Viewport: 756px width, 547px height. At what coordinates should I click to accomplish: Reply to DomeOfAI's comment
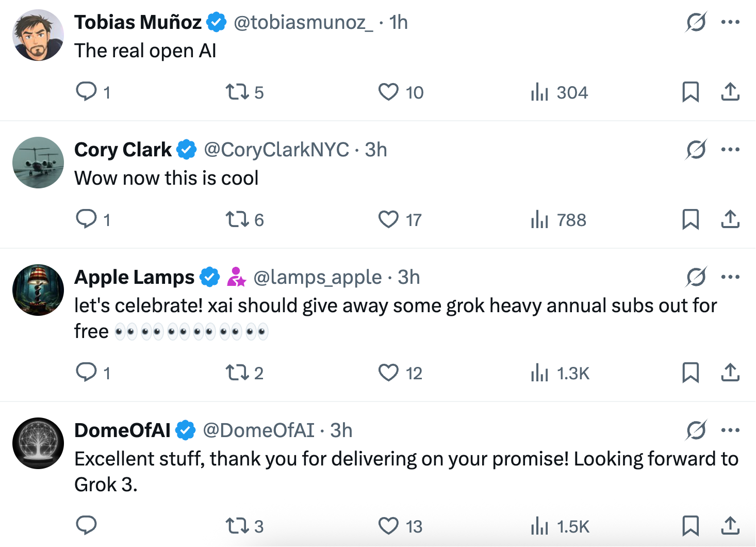(x=87, y=525)
